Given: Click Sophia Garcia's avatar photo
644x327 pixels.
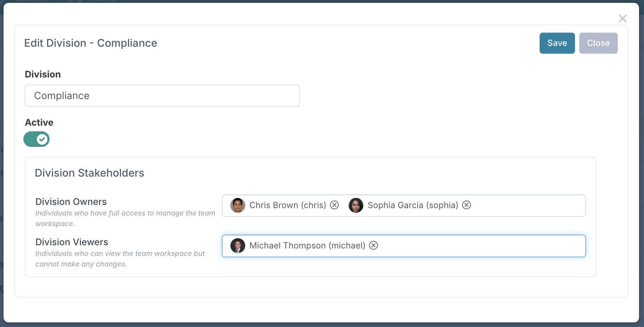Looking at the screenshot, I should (x=356, y=205).
